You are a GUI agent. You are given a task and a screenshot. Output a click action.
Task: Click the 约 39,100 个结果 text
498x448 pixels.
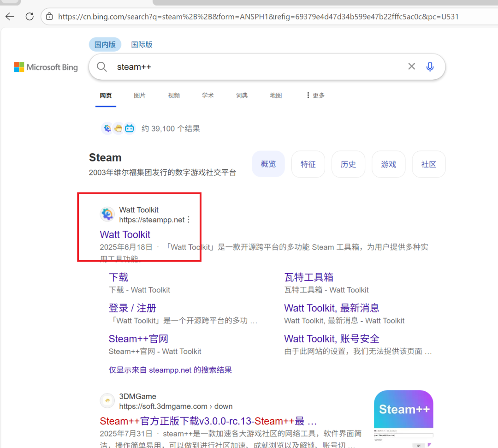(171, 129)
